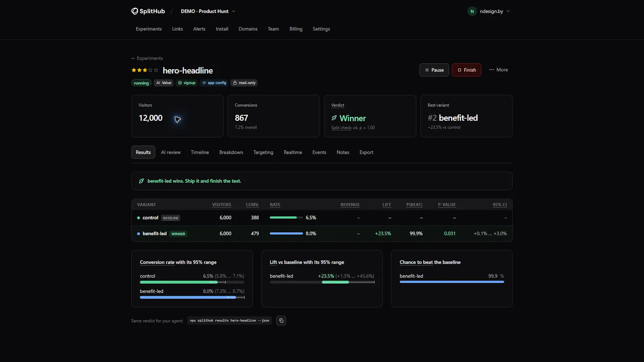The image size is (644, 362).
Task: Pause the experiment
Action: 434,70
